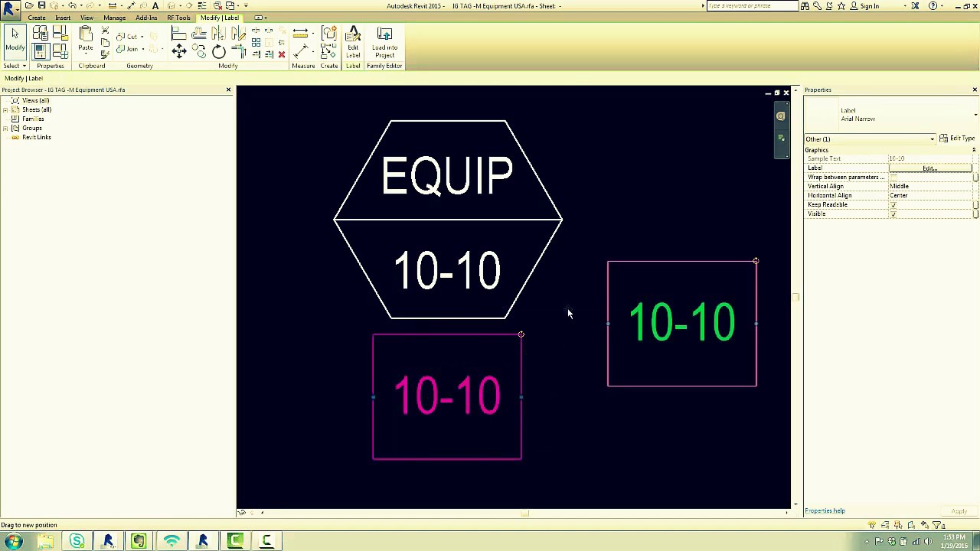Click the Move tool four-arrow icon

pyautogui.click(x=179, y=51)
